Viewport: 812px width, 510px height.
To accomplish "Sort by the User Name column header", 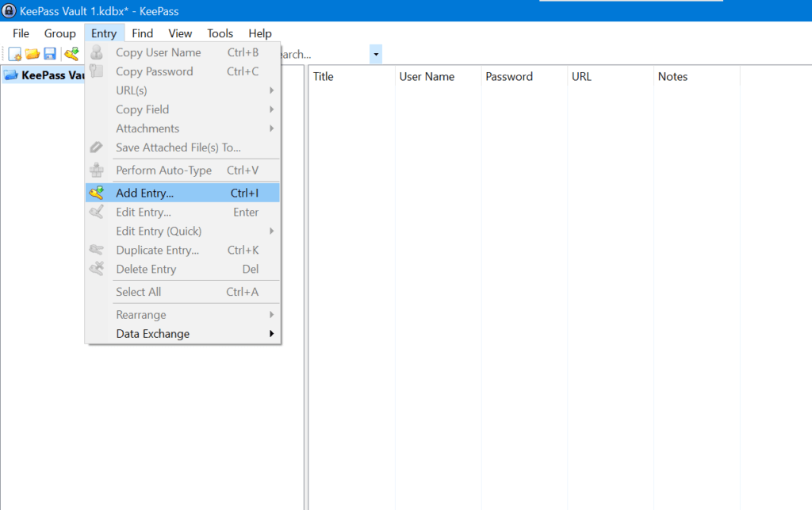I will pos(438,77).
